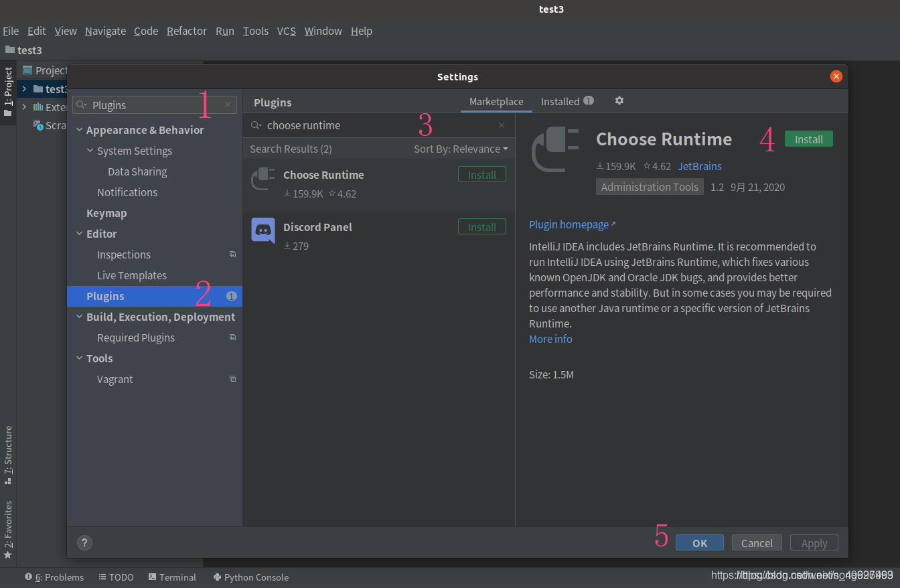Click the Inspections project-level settings icon

tap(232, 254)
